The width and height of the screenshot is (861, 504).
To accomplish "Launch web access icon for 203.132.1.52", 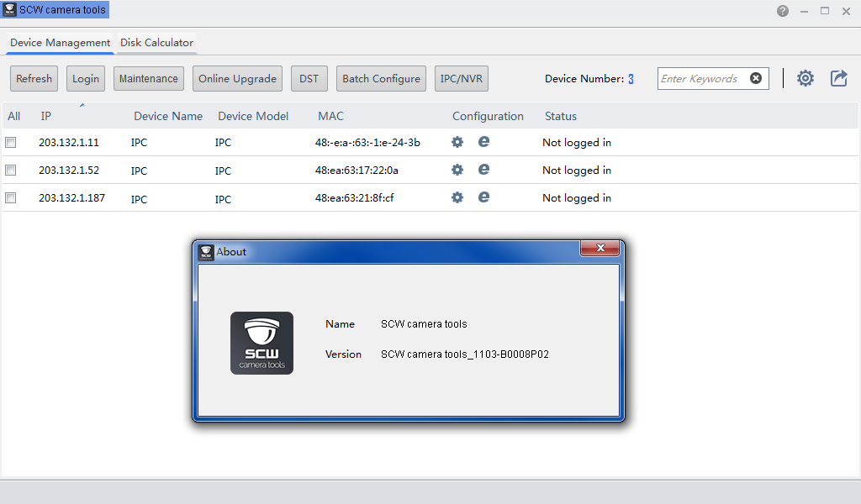I will 483,169.
